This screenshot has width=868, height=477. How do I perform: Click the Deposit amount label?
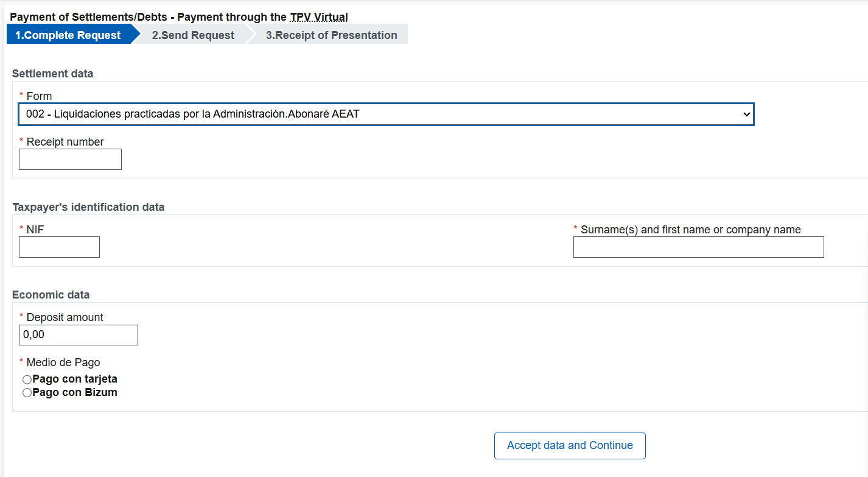(65, 317)
